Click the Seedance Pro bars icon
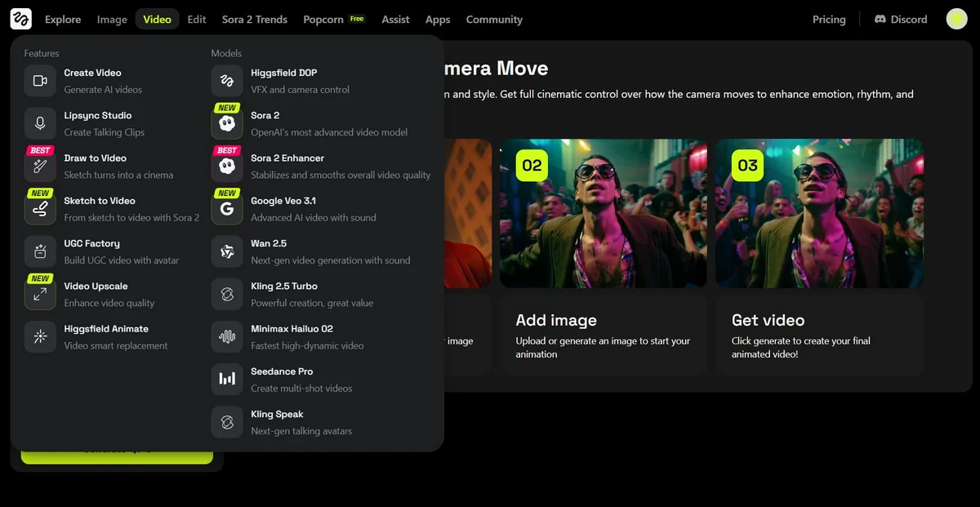 [227, 380]
